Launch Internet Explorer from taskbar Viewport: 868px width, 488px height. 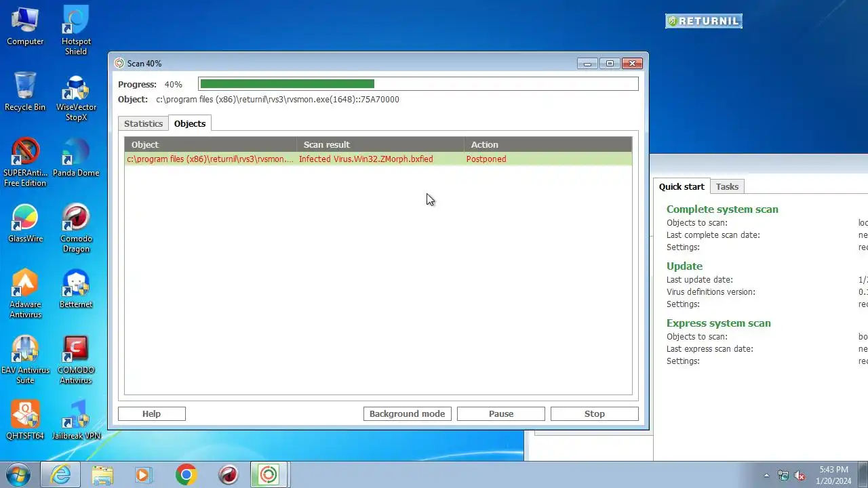[60, 474]
